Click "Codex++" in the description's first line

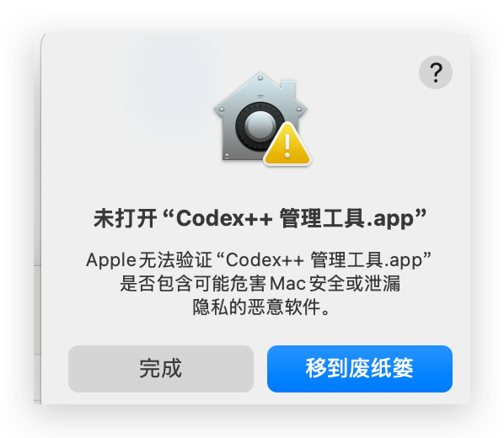(x=265, y=259)
